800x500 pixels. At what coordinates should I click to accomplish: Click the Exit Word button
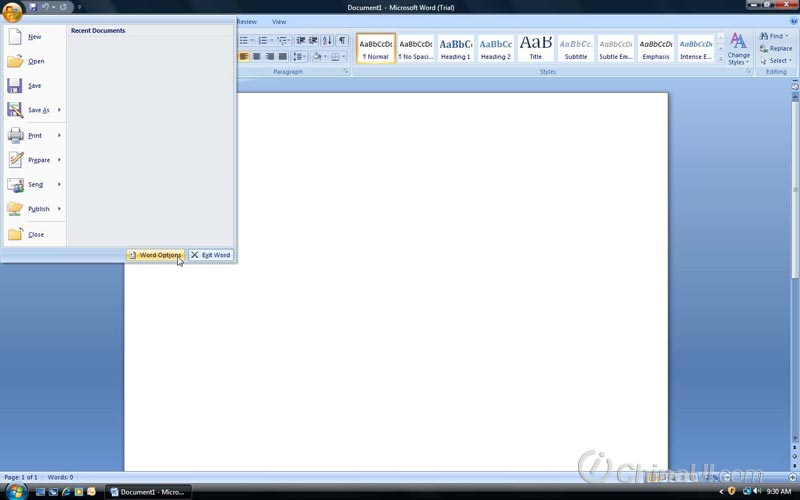pyautogui.click(x=211, y=255)
